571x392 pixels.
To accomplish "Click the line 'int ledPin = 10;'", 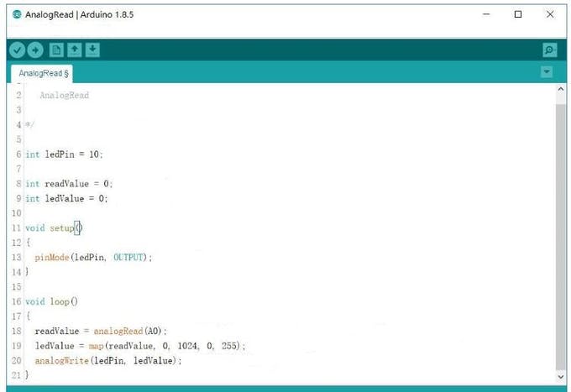I will click(64, 154).
